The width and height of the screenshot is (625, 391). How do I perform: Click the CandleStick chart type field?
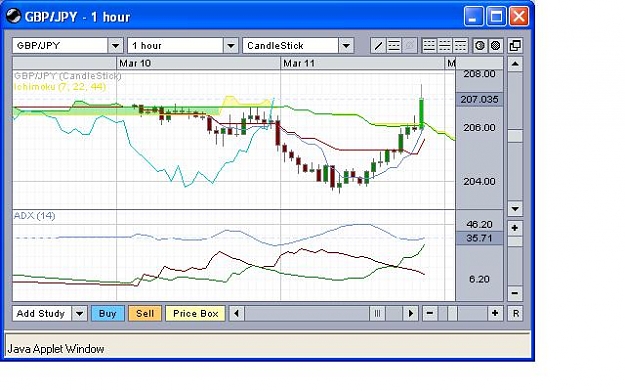[x=291, y=45]
